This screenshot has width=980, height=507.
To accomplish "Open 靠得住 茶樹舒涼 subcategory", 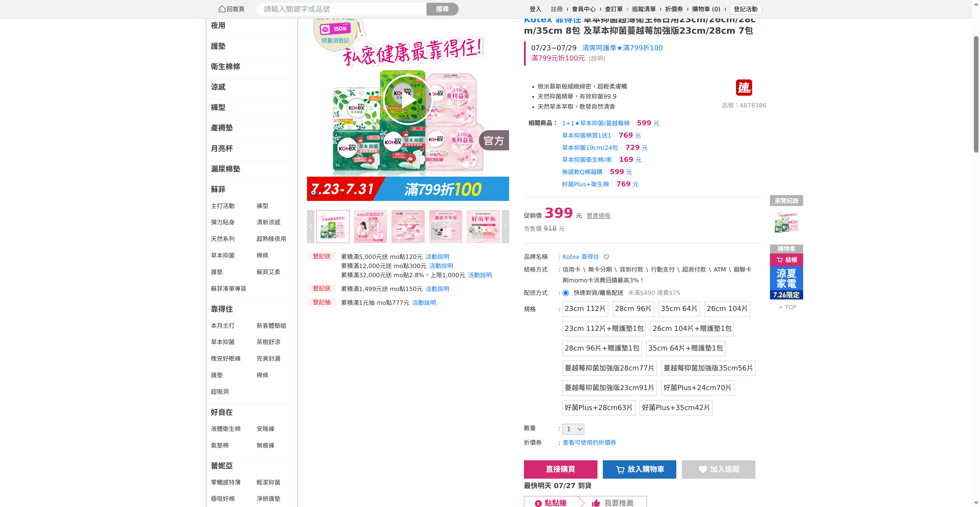I will [x=268, y=342].
